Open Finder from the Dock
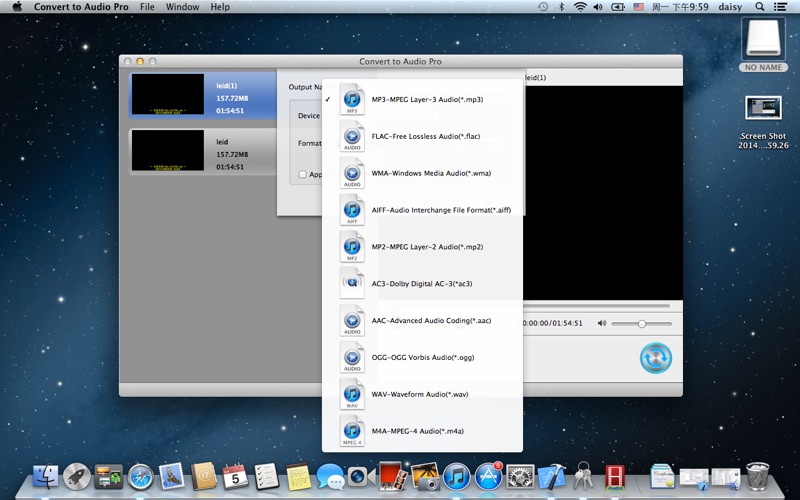 46,477
